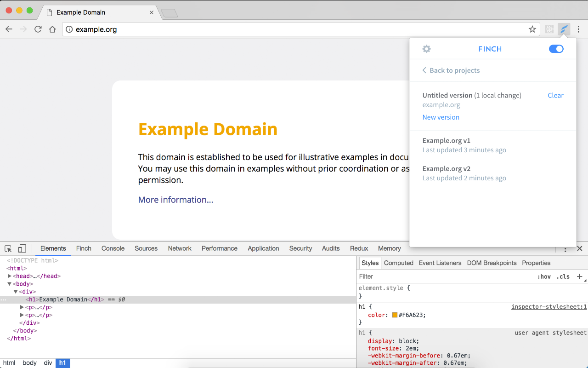Toggle the :hov element state panel

tap(544, 276)
